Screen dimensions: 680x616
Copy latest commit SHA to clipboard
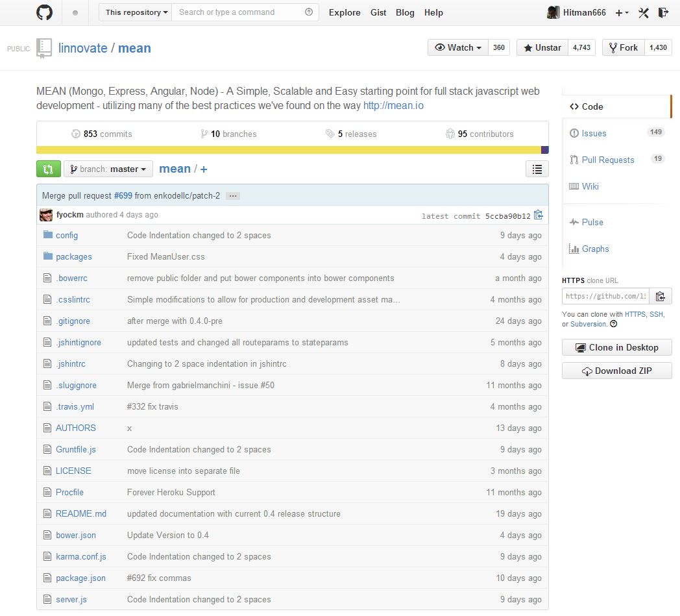tap(538, 215)
